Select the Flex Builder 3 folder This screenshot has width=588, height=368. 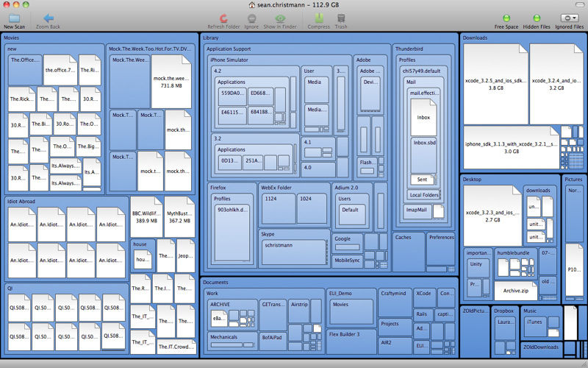click(x=351, y=341)
